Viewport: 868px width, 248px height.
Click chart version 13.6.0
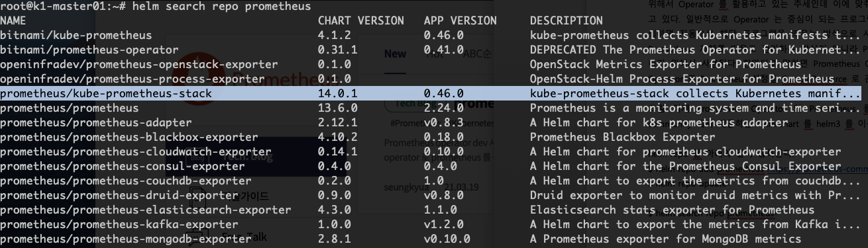coord(338,108)
